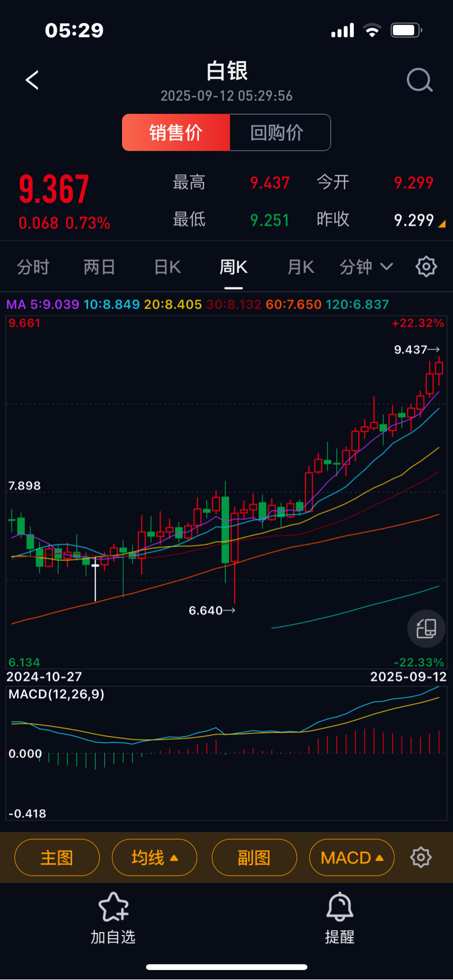Tap the timestamp 2025-09-12 05:29:56

[226, 96]
